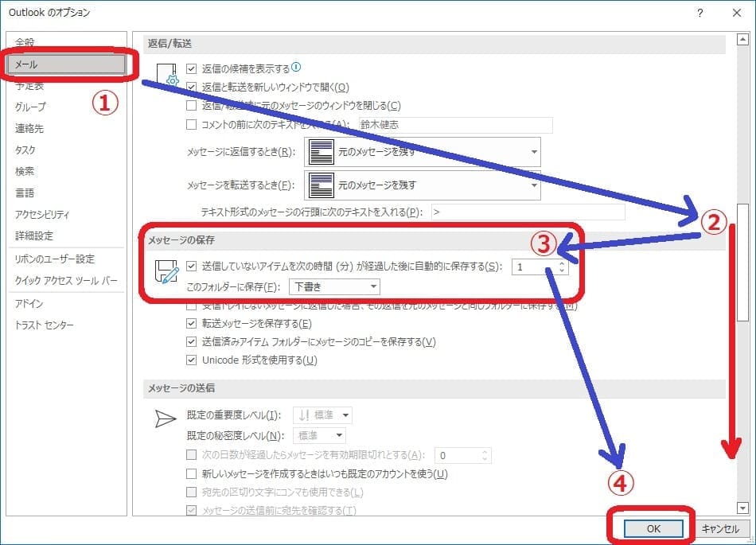Viewport: 756px width, 545px height.
Task: Open the タスク options category
Action: point(25,150)
